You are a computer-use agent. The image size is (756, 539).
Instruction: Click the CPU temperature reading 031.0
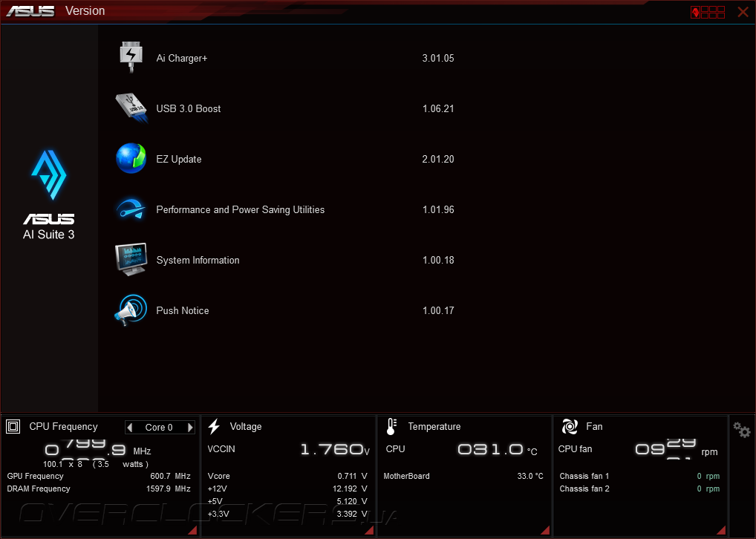497,450
